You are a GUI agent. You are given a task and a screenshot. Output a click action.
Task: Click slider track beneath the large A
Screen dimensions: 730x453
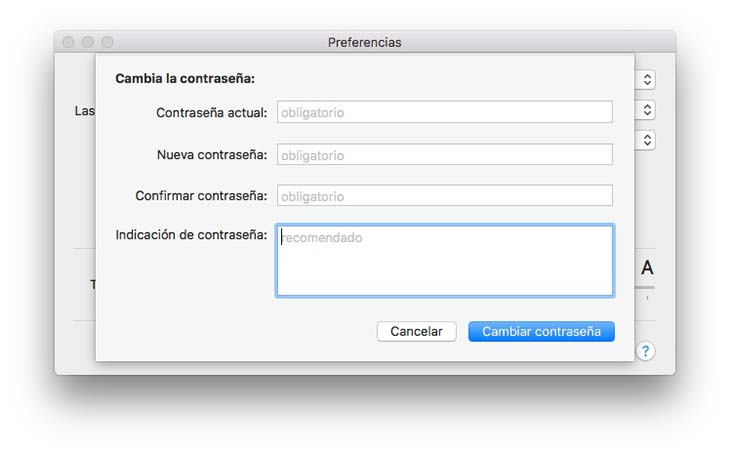(x=646, y=289)
